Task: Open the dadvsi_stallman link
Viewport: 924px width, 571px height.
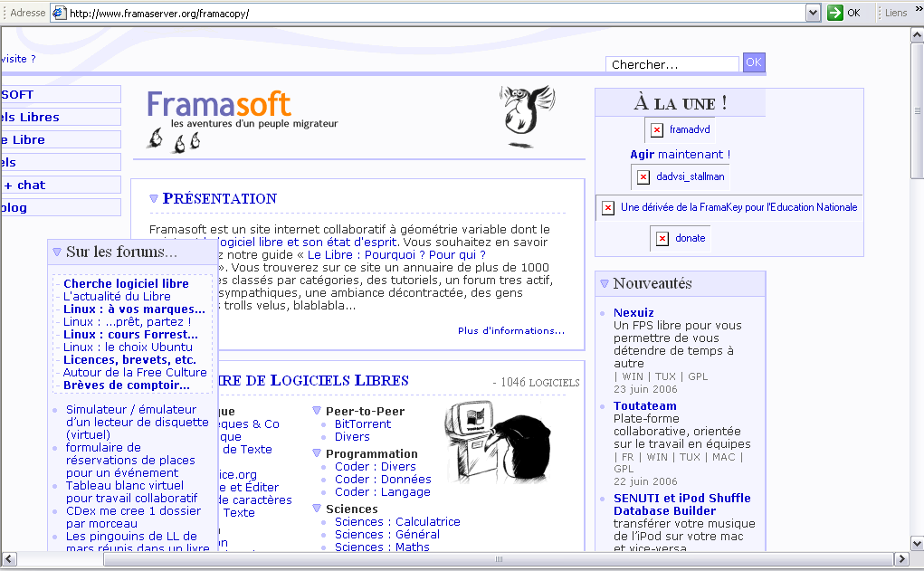Action: pos(690,176)
